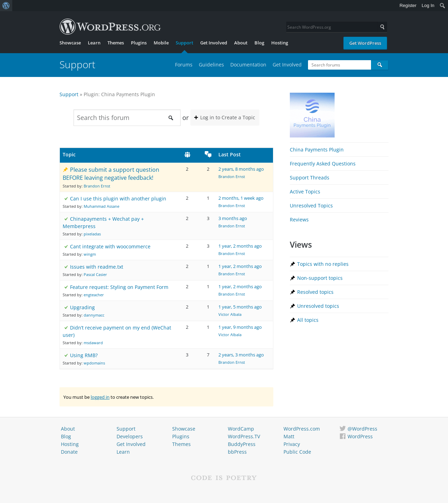Click the logged in link in notice
This screenshot has width=448, height=503.
click(x=100, y=397)
